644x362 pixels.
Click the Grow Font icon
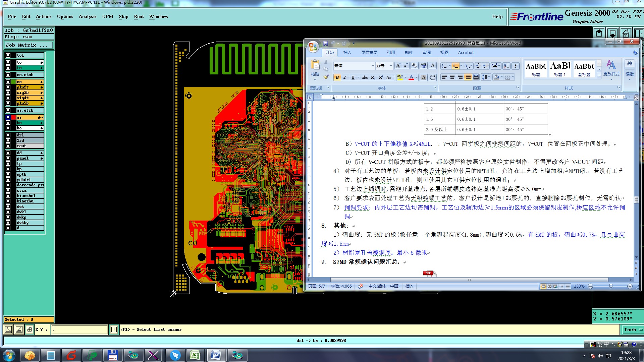[x=398, y=66]
